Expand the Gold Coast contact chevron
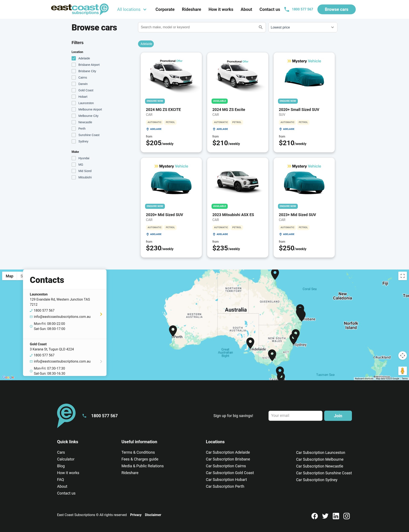 [x=101, y=361]
